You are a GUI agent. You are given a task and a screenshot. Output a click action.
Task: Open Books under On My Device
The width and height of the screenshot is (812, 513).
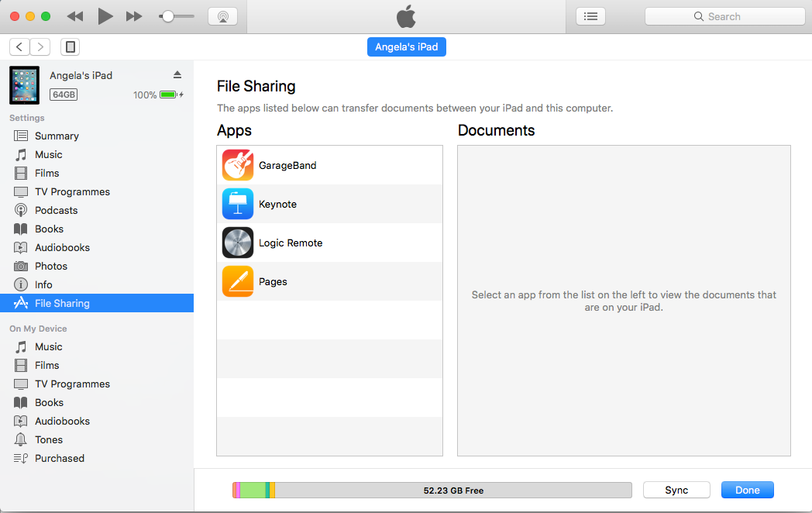click(97, 403)
